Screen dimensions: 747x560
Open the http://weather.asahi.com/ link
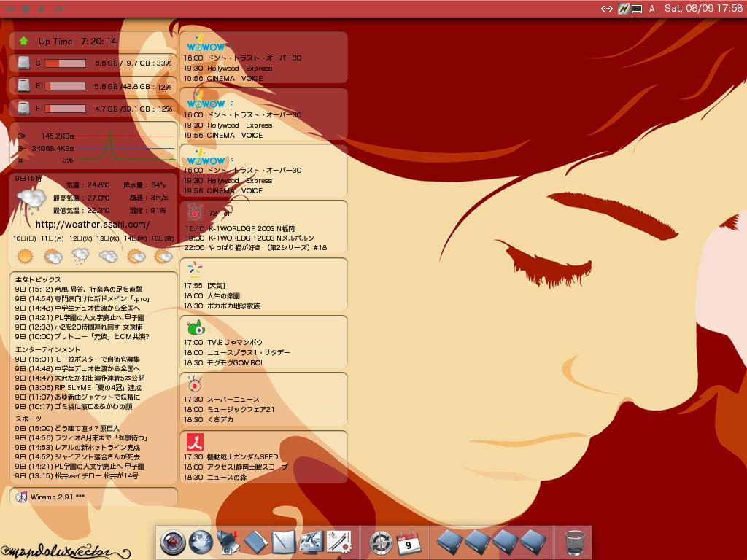(93, 225)
